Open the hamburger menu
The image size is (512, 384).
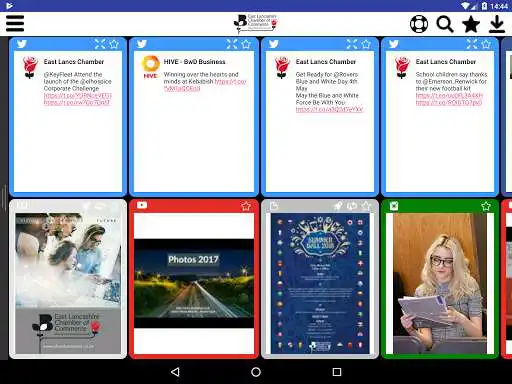click(15, 23)
